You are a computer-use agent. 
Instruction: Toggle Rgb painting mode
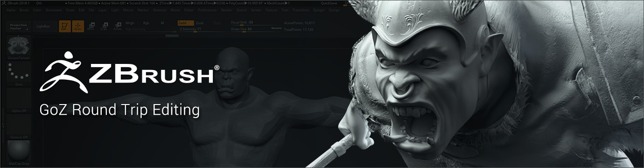[146, 23]
